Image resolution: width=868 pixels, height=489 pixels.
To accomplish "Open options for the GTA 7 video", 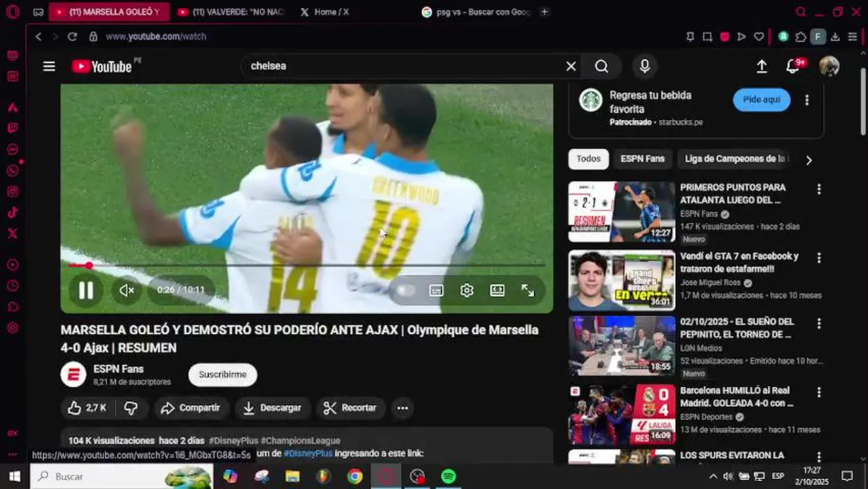I will [x=818, y=259].
